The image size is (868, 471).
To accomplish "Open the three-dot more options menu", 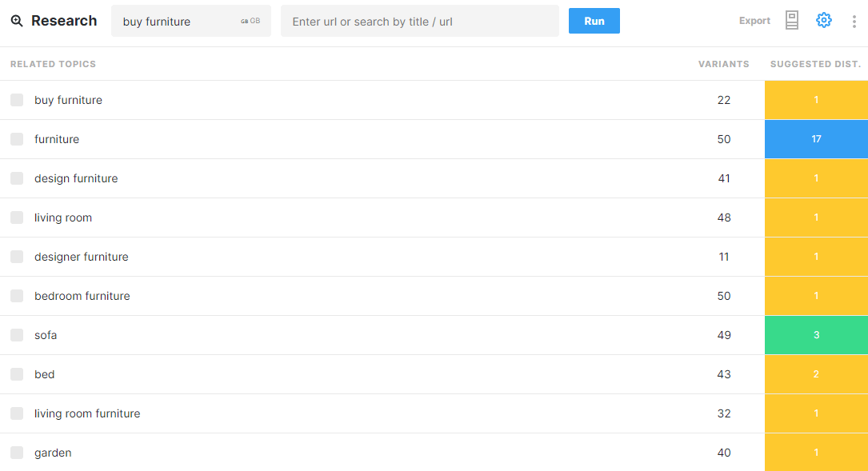I will coord(854,22).
